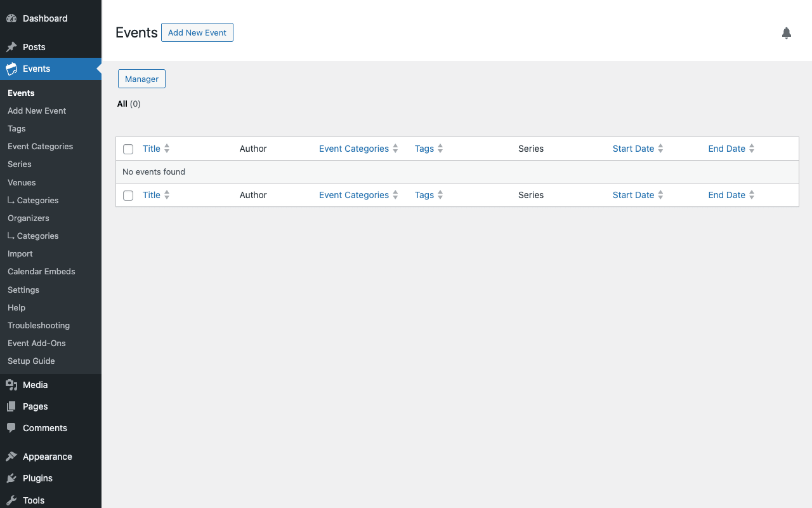
Task: Open the Dashboard menu
Action: pos(51,18)
